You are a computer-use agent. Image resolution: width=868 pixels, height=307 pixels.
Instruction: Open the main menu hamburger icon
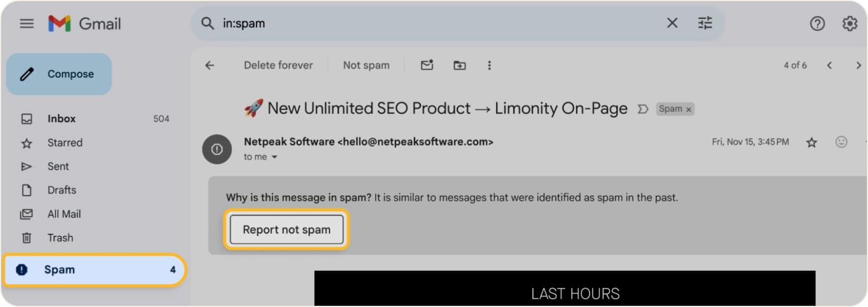(27, 24)
